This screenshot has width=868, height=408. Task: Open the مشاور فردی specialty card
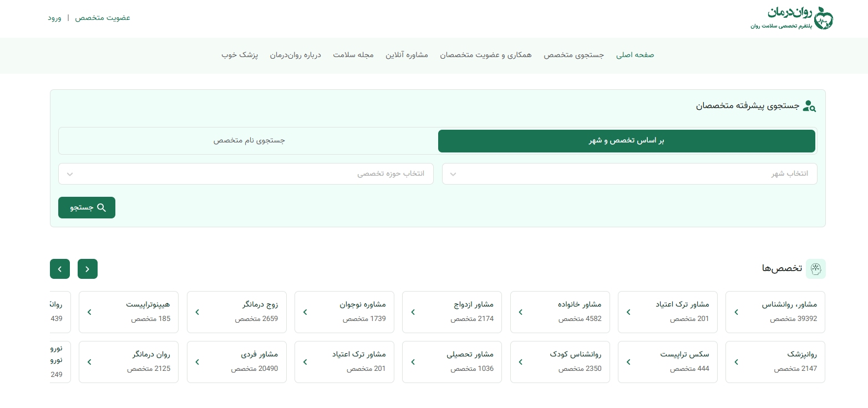point(237,362)
